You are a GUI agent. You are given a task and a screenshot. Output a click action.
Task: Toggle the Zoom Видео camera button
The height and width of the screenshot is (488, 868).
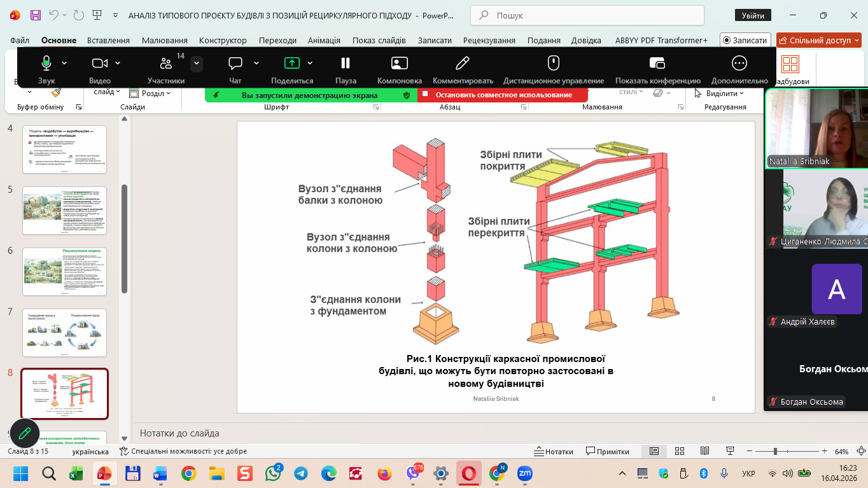[99, 63]
